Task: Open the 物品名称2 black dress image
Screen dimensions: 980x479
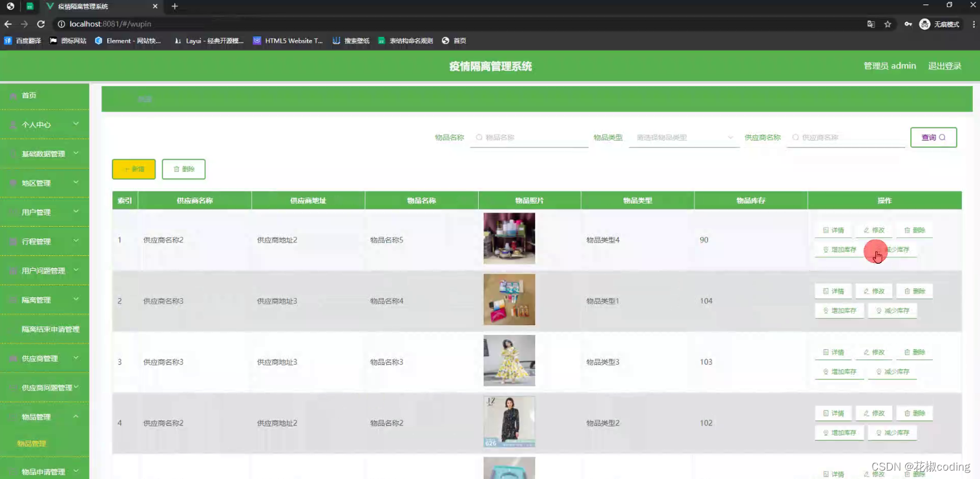Action: [509, 421]
